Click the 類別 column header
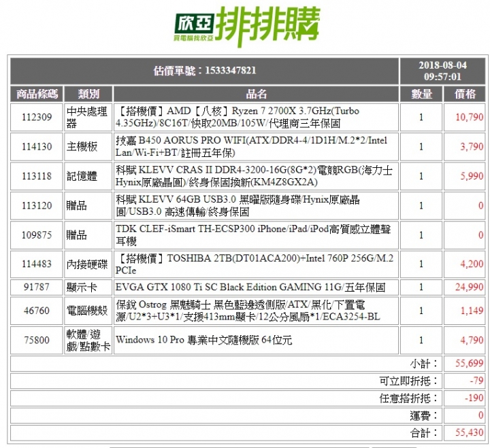The width and height of the screenshot is (490, 448). point(88,94)
